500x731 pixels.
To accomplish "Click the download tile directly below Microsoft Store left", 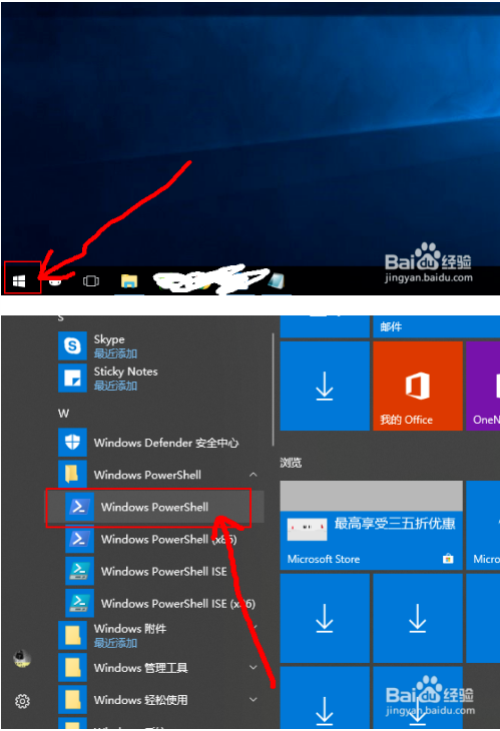I will point(324,618).
